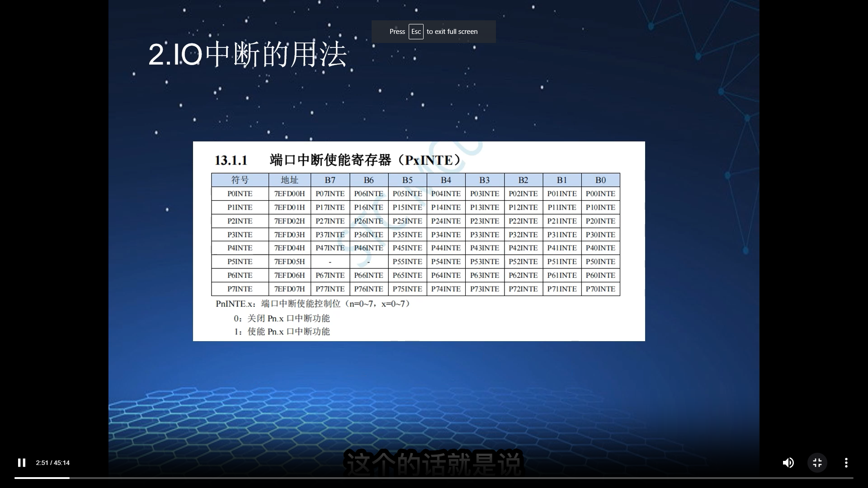Image resolution: width=868 pixels, height=488 pixels.
Task: Click the P07INTE bit cell
Action: point(330,194)
